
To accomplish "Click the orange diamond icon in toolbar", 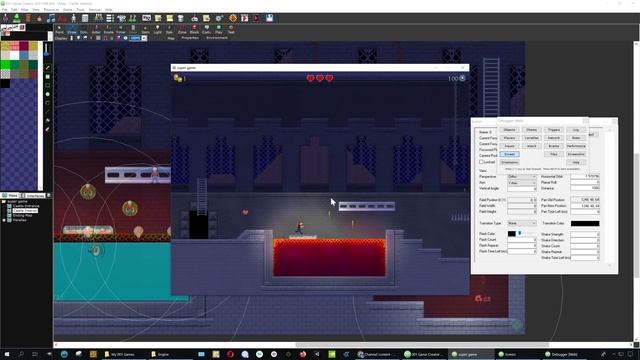I will (x=233, y=18).
